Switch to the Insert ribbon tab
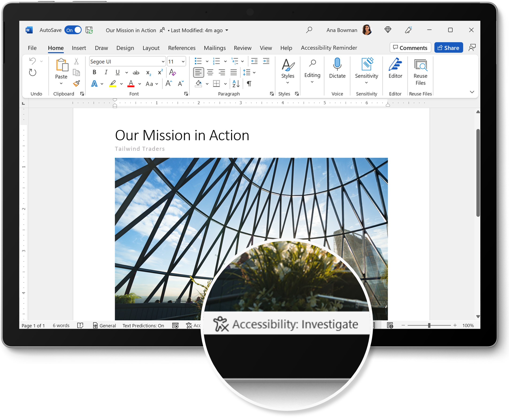This screenshot has height=420, width=509. click(79, 47)
